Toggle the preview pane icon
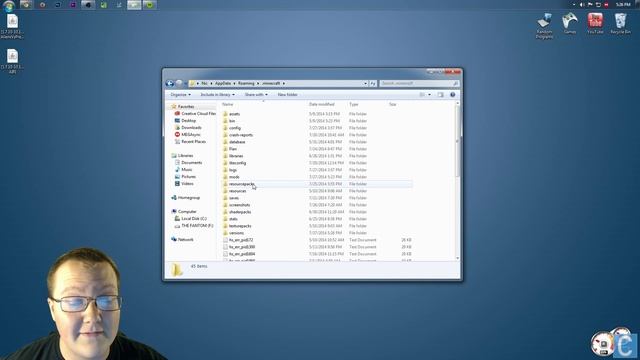Screen dimensions: 640x360 440,95
